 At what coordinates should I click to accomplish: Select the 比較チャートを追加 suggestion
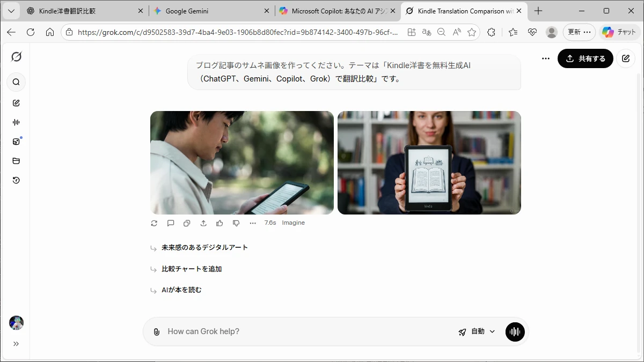click(192, 269)
